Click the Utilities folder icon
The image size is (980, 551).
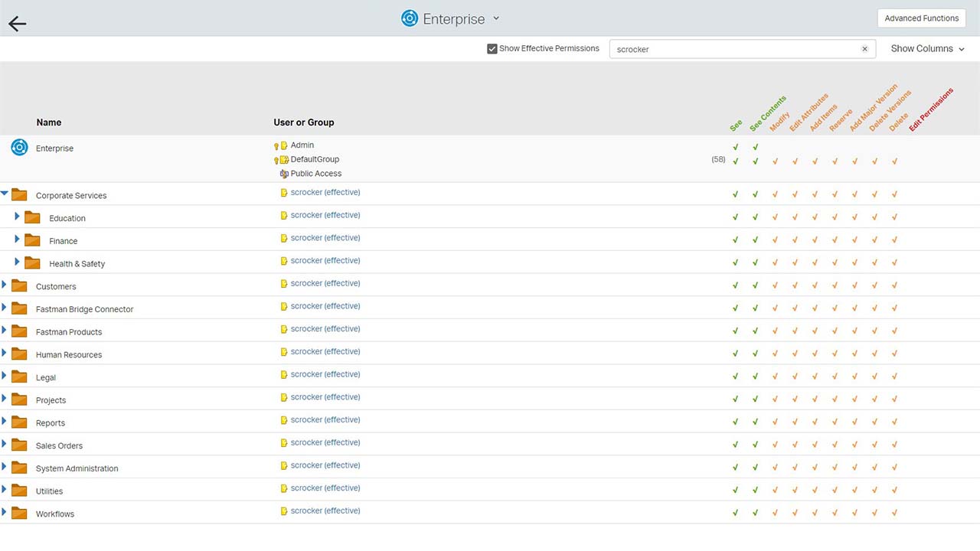tap(19, 490)
